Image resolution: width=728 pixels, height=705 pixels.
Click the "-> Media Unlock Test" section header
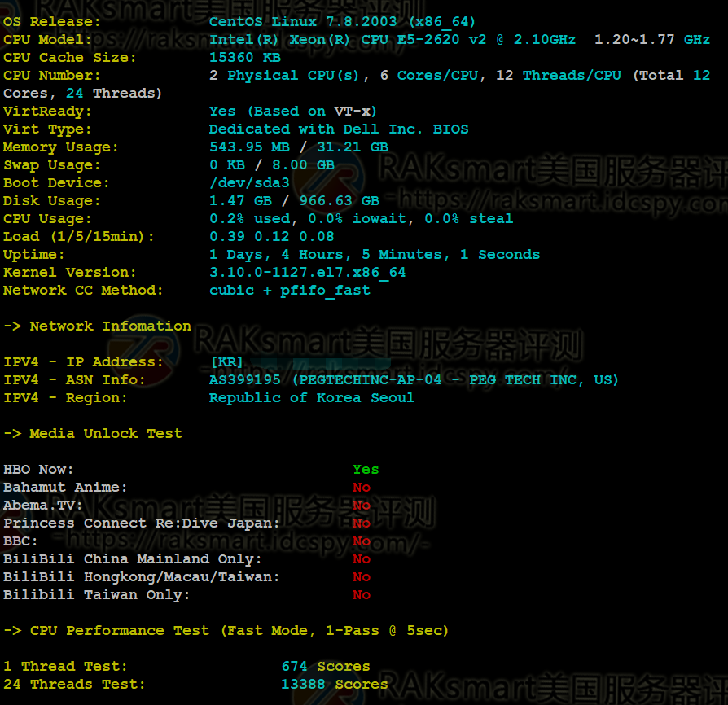pos(93,434)
